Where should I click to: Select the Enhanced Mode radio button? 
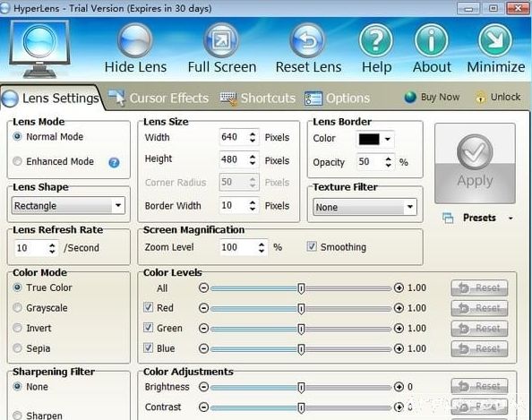[x=17, y=161]
